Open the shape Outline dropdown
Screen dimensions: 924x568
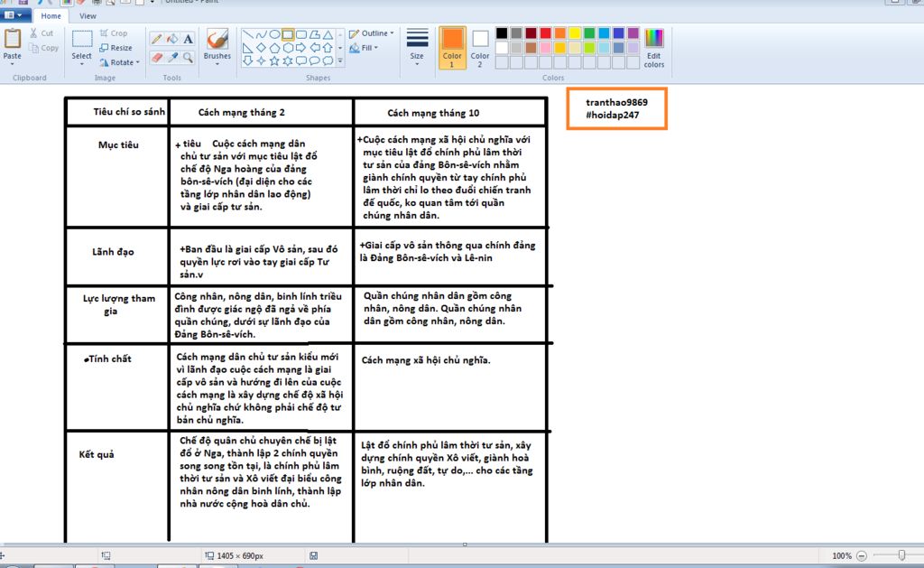coord(371,33)
